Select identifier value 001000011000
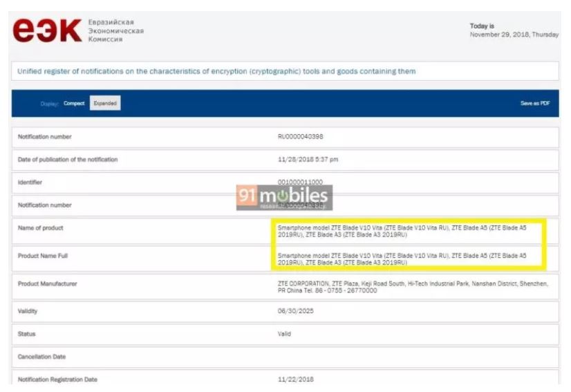Screen dimensions: 571x392 (x=300, y=182)
